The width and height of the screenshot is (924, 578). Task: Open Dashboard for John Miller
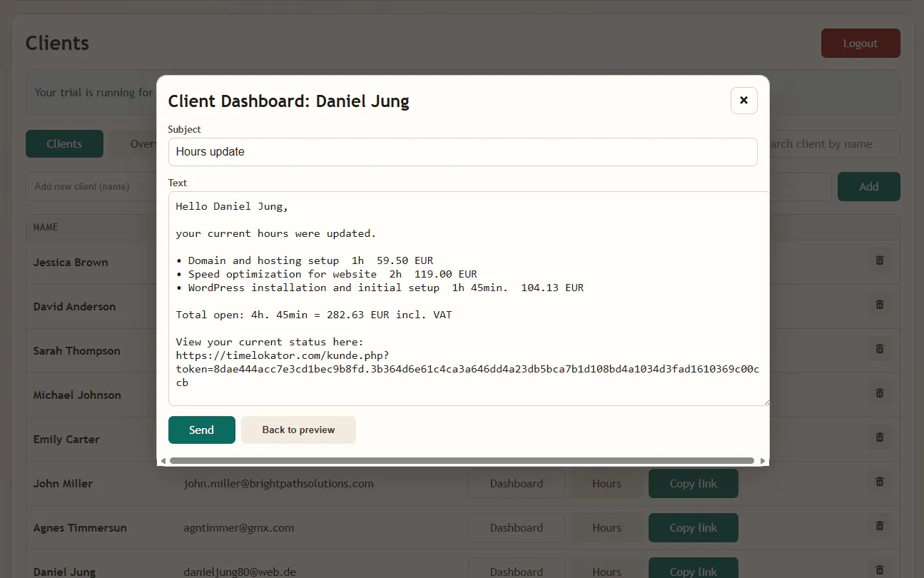tap(517, 484)
